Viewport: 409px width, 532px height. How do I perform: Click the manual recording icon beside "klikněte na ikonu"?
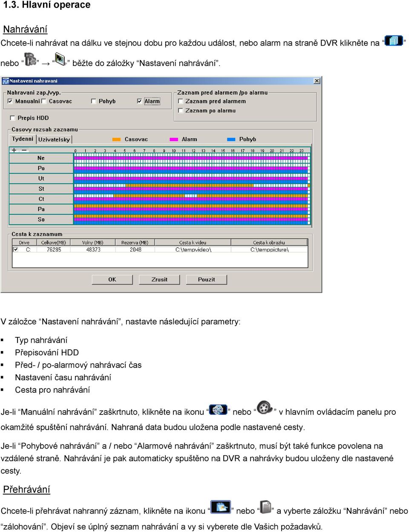[218, 409]
